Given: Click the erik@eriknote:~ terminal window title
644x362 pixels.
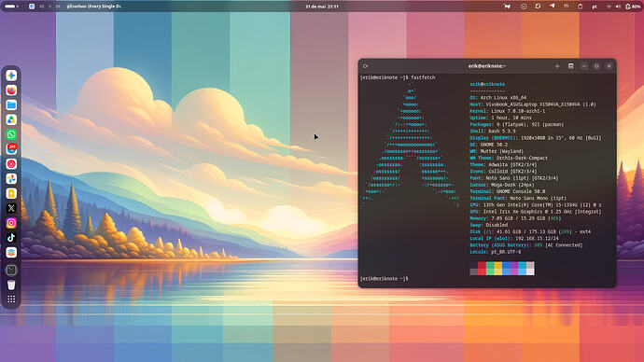Looking at the screenshot, I should [486, 66].
